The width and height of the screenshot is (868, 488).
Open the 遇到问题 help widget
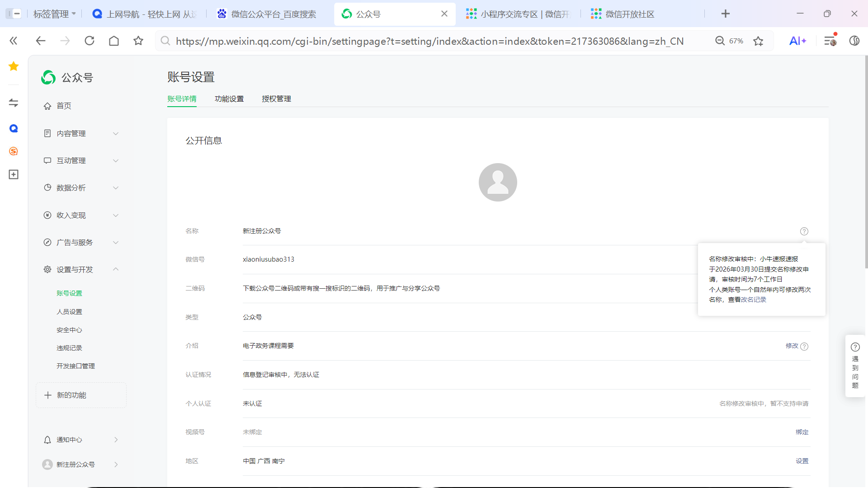click(855, 366)
